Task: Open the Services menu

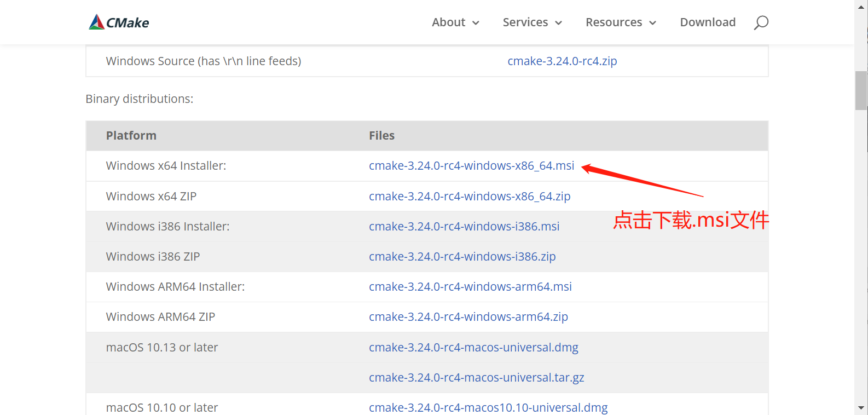Action: 525,22
